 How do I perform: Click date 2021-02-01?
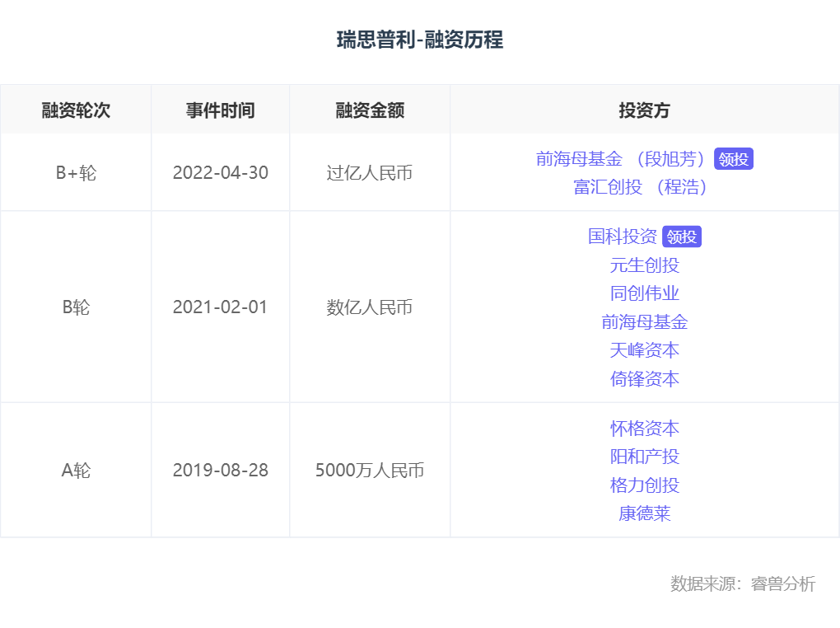(220, 307)
